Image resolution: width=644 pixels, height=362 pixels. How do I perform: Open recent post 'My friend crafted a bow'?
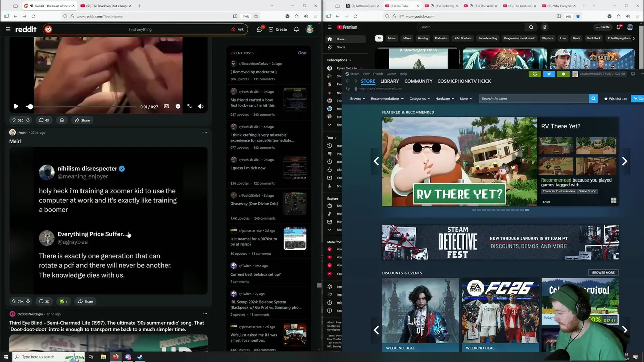click(x=253, y=103)
